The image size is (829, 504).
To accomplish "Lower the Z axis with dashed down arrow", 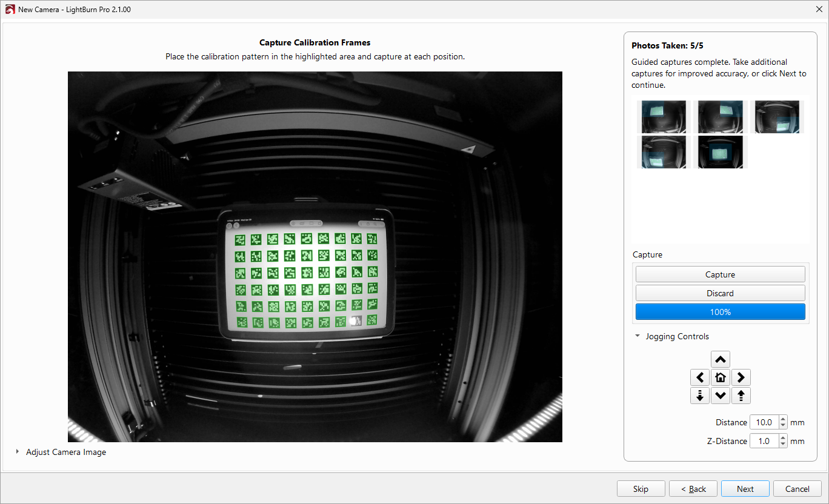I will (700, 396).
